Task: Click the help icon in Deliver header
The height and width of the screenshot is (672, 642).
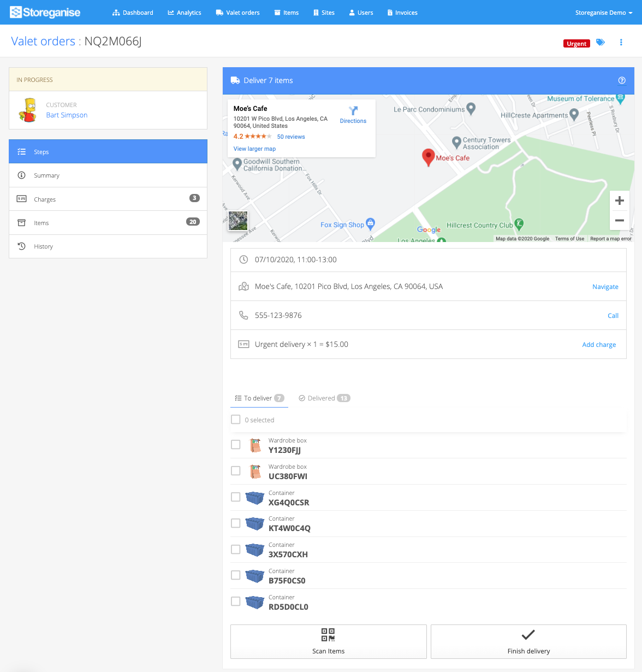Action: (x=622, y=80)
